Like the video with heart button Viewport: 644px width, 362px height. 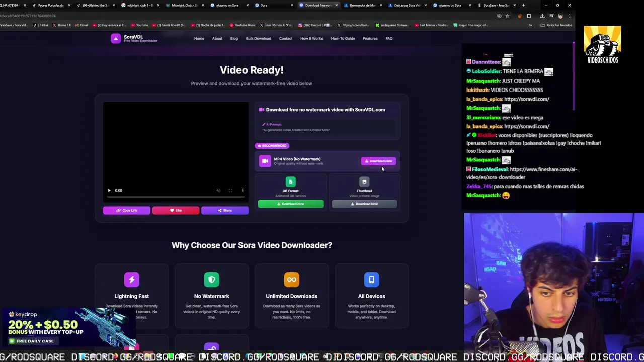(176, 210)
